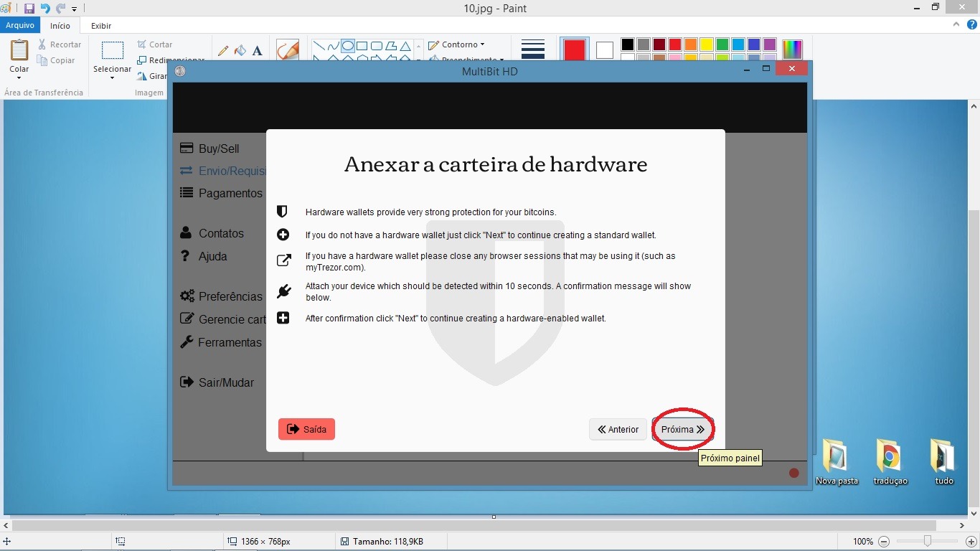Choose the Oval shape in the shapes gallery

click(348, 46)
